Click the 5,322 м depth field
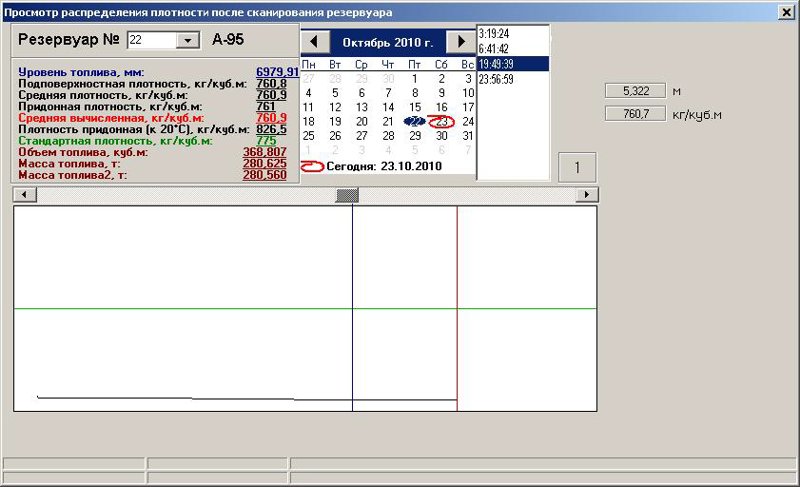 [635, 91]
